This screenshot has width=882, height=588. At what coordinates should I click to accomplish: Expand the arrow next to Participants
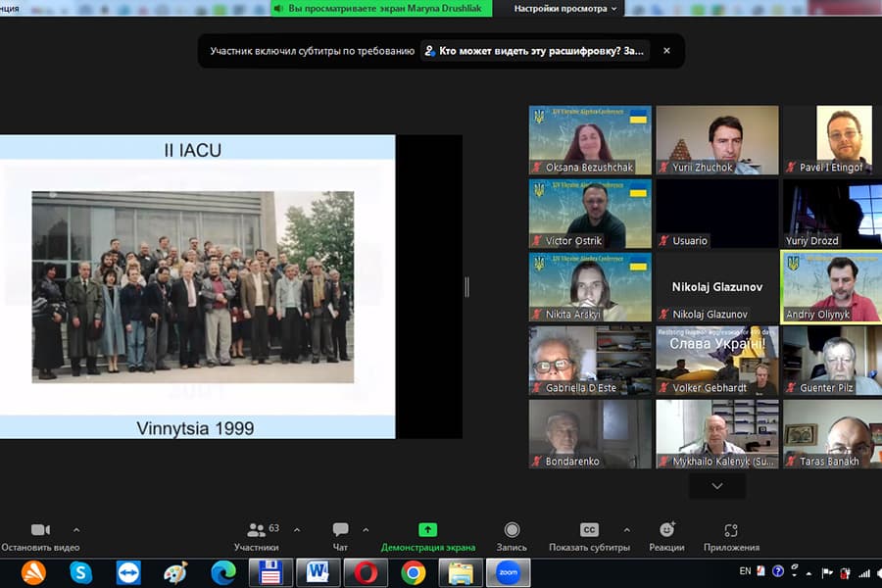(x=297, y=530)
